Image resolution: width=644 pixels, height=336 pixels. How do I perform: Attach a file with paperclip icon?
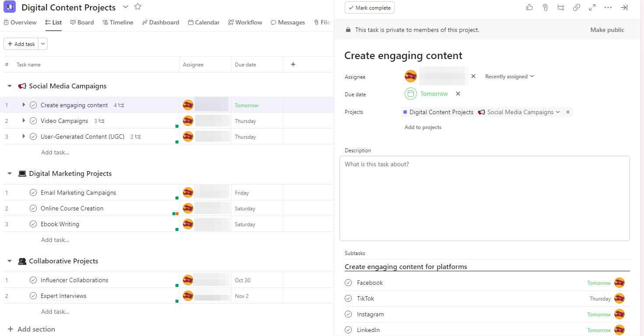[x=545, y=7]
